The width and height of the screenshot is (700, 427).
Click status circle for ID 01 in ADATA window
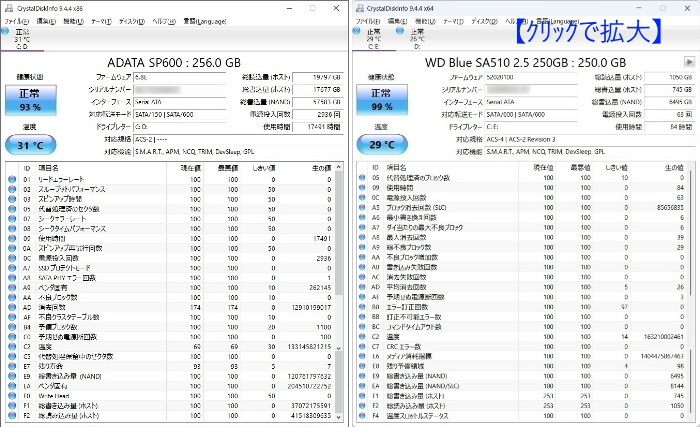pyautogui.click(x=12, y=179)
